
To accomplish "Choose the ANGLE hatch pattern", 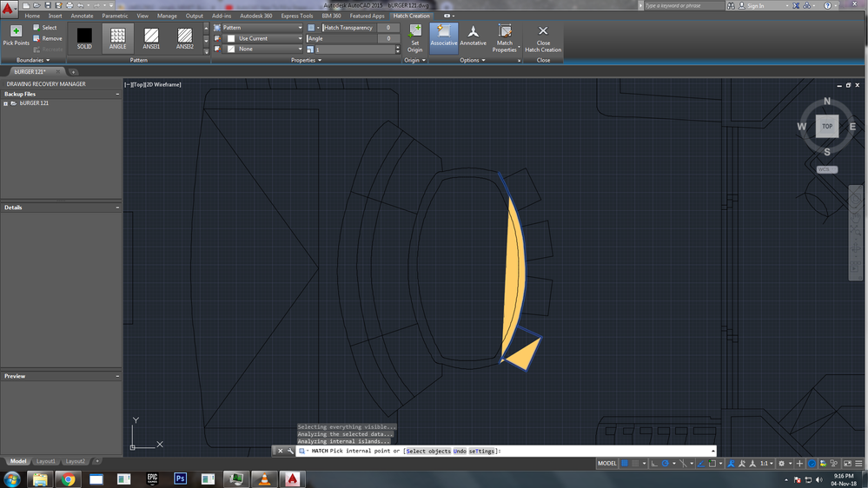I will pyautogui.click(x=118, y=38).
